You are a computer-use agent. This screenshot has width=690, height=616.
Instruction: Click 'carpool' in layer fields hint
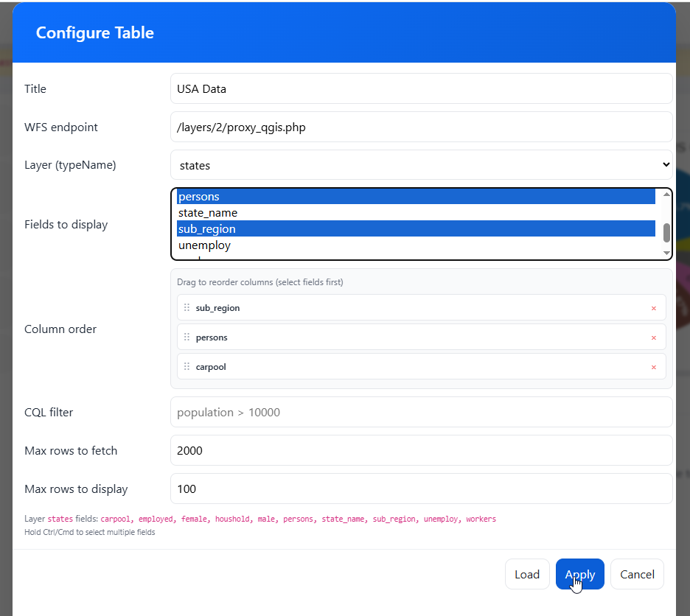coord(115,519)
